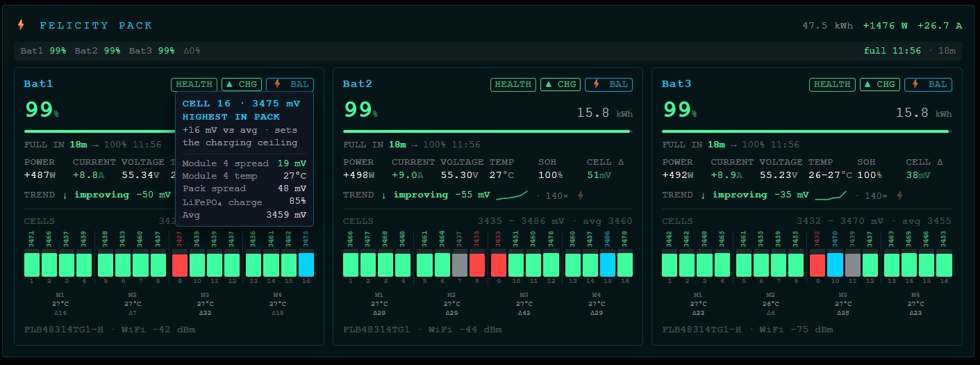This screenshot has height=365, width=980.
Task: Click 'FLB48314TG1-H · WiFi -75 dBm' footer
Action: tap(747, 330)
